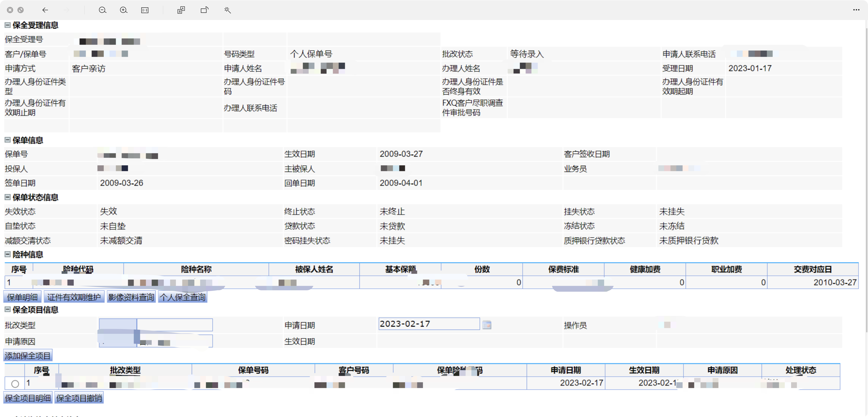This screenshot has height=417, width=868.
Task: Click the 保费标准 column header
Action: [563, 269]
